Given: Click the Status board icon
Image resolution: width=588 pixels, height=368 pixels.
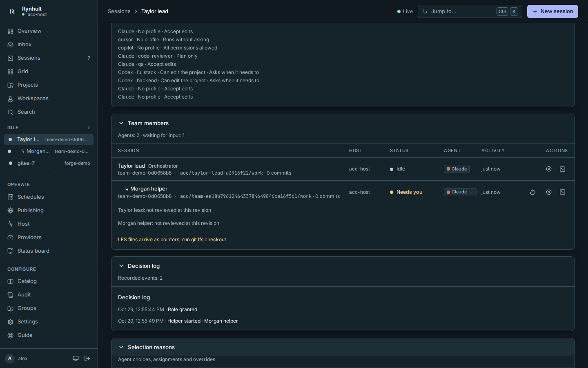Looking at the screenshot, I should coord(11,251).
